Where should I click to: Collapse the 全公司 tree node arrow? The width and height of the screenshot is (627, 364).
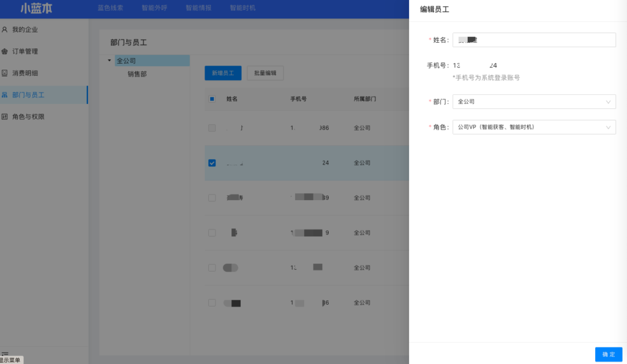tap(110, 61)
